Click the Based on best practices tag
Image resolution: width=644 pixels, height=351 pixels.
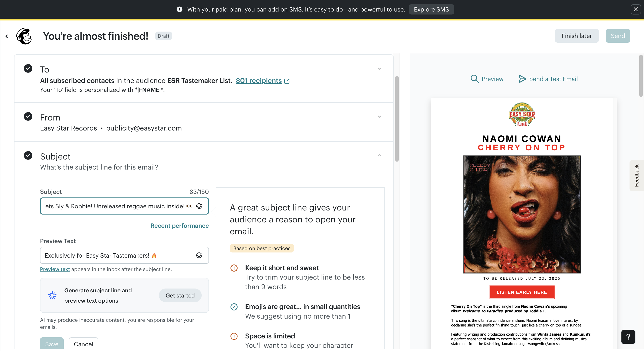(x=262, y=248)
